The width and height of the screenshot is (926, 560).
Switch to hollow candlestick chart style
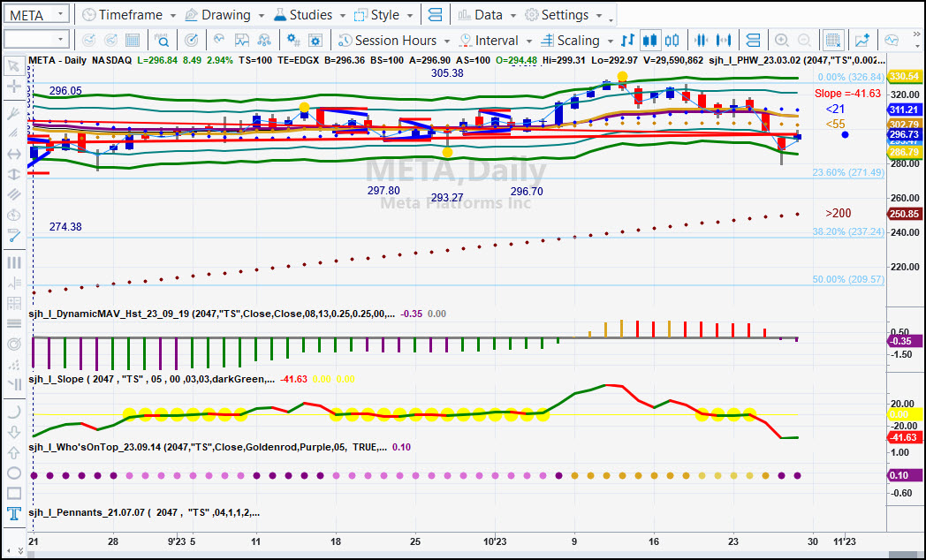point(672,40)
